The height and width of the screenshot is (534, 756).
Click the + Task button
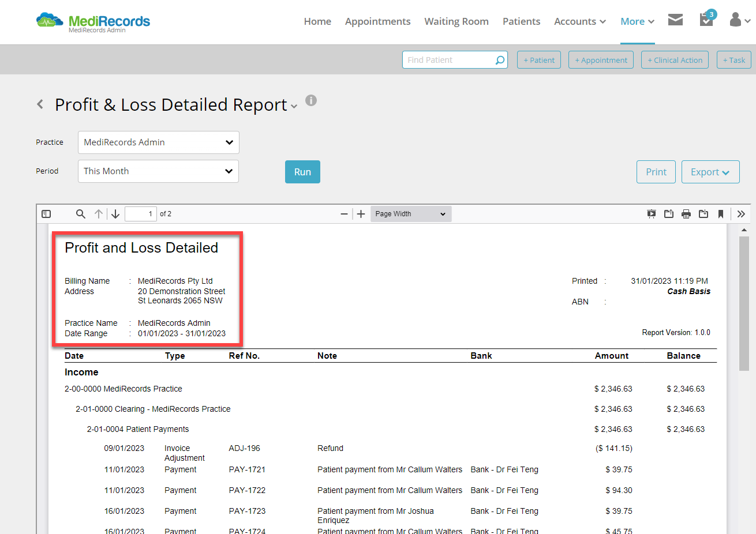734,60
